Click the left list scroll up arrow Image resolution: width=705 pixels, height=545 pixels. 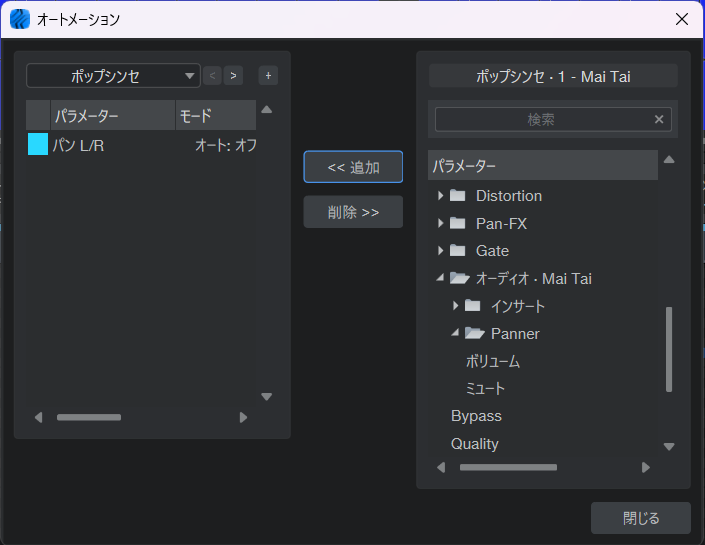click(267, 109)
